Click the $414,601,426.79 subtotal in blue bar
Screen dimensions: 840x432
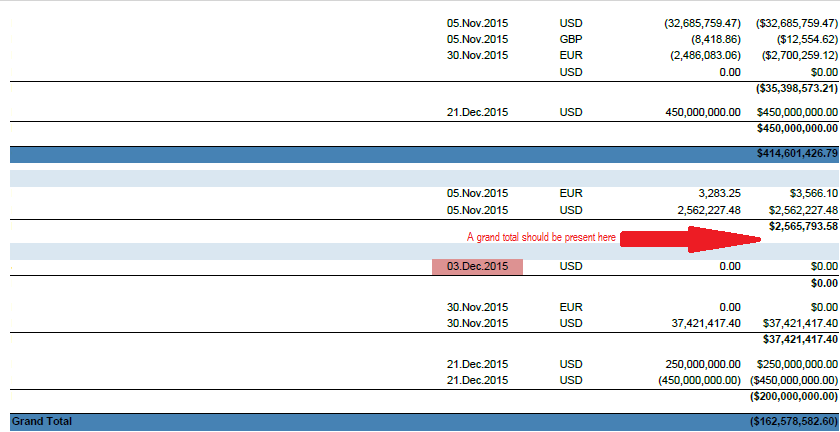(797, 154)
